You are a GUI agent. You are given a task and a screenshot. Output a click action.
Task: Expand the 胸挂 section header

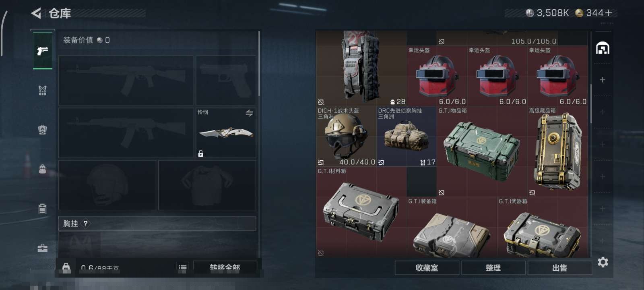[x=157, y=224]
